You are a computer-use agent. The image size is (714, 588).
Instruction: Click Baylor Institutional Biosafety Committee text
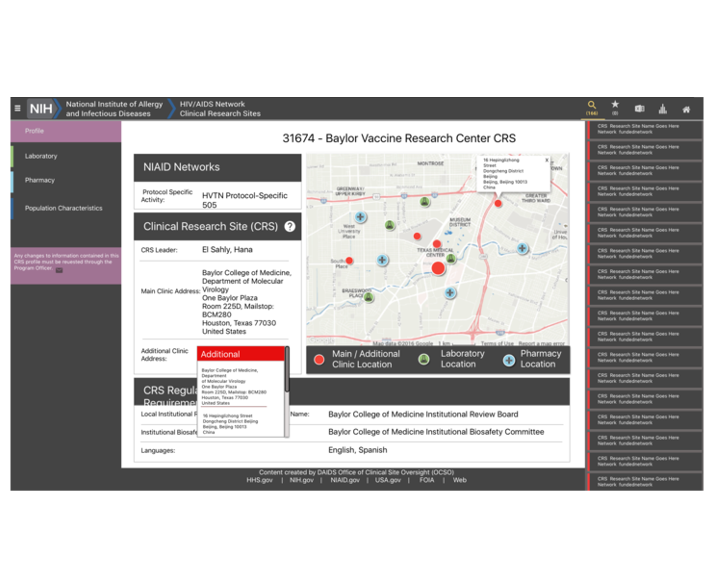tap(436, 432)
